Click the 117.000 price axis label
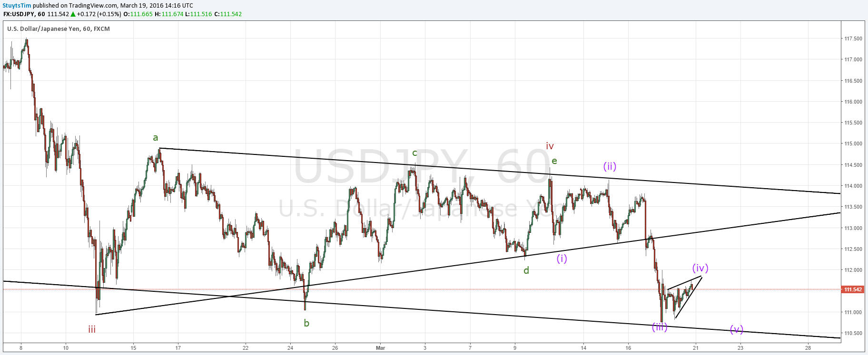This screenshot has height=355, width=868. tap(853, 59)
